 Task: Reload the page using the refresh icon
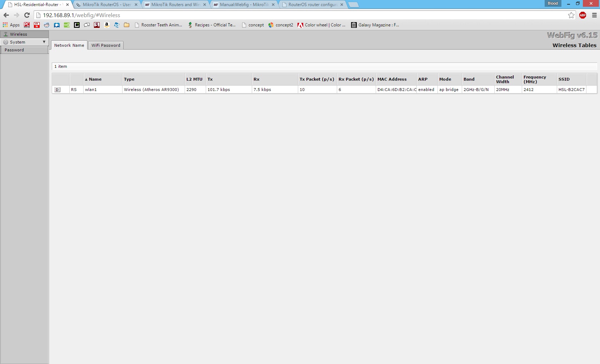click(27, 15)
